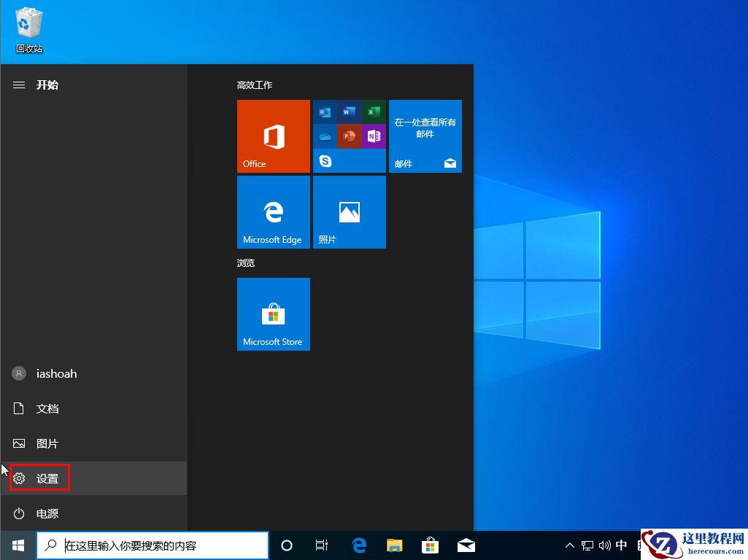Launch Excel from the tile group
This screenshot has height=560, width=748.
click(374, 112)
